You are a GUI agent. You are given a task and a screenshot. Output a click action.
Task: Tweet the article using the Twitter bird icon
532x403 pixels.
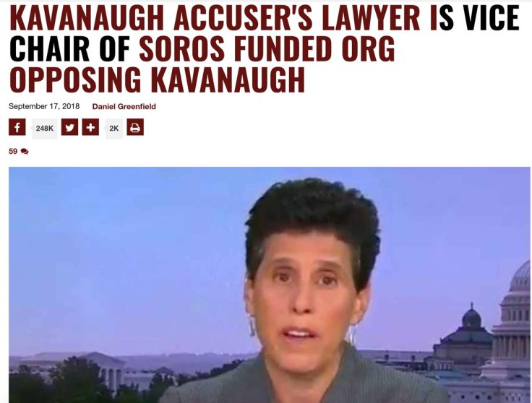[69, 127]
